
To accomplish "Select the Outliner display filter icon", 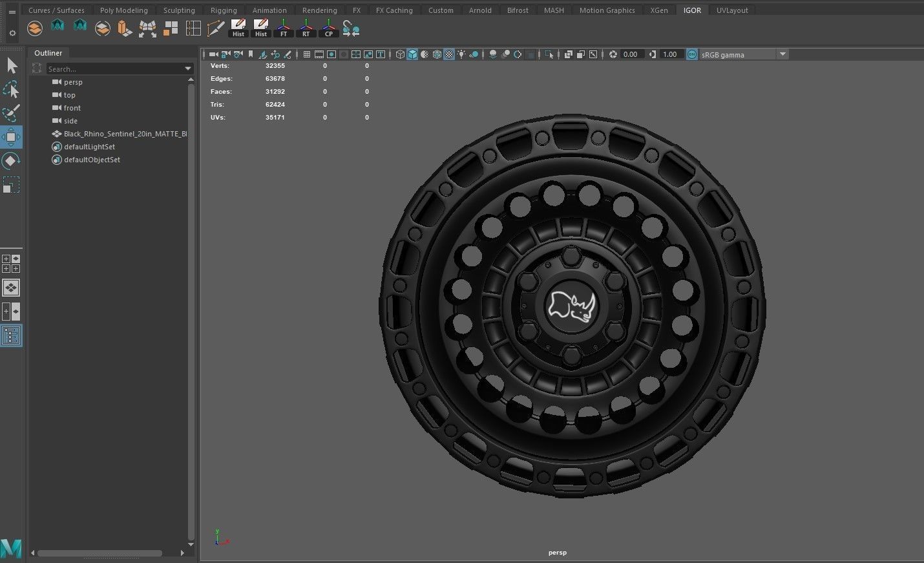I will point(37,69).
